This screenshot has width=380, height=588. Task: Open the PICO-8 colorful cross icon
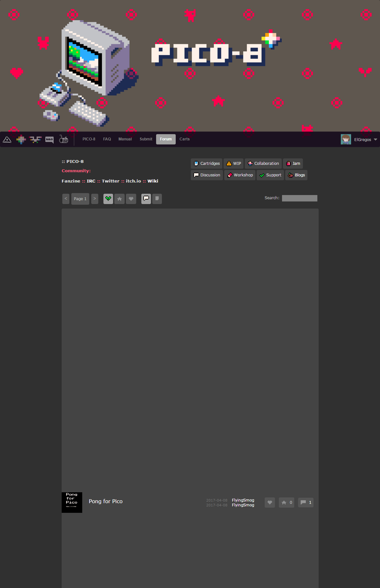21,139
